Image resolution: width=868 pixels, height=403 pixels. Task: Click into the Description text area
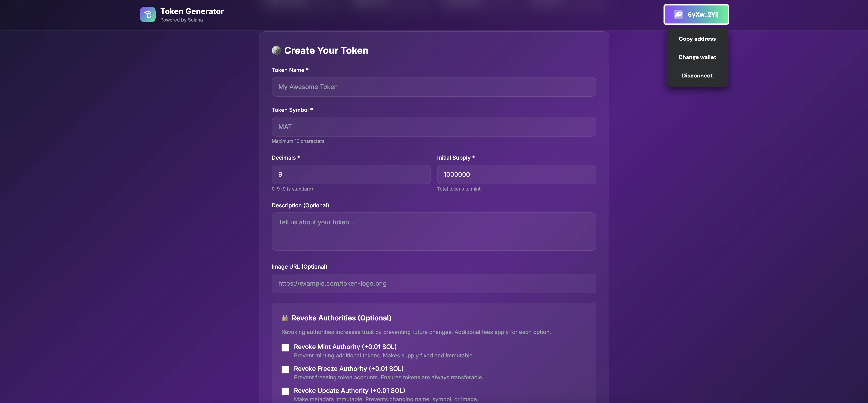point(434,231)
